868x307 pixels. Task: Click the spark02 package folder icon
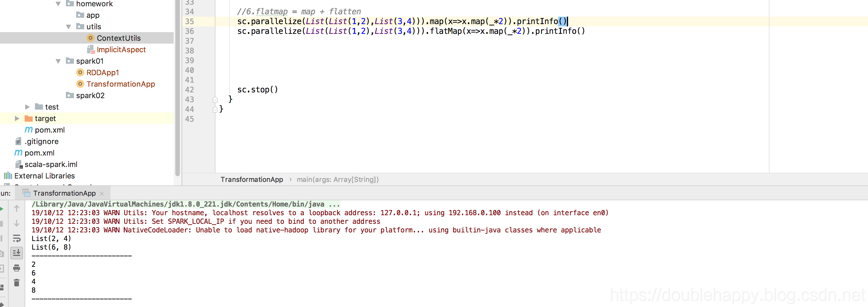click(70, 95)
